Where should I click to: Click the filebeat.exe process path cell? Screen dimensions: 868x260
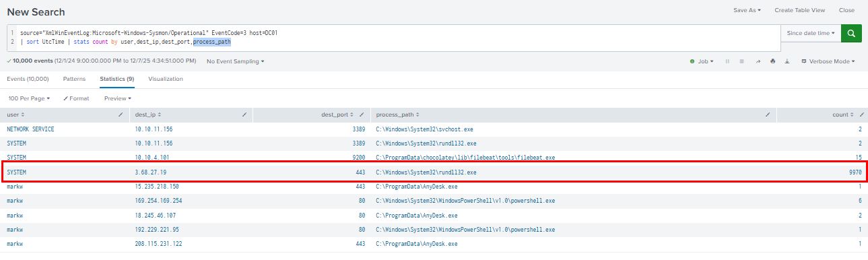coord(465,158)
